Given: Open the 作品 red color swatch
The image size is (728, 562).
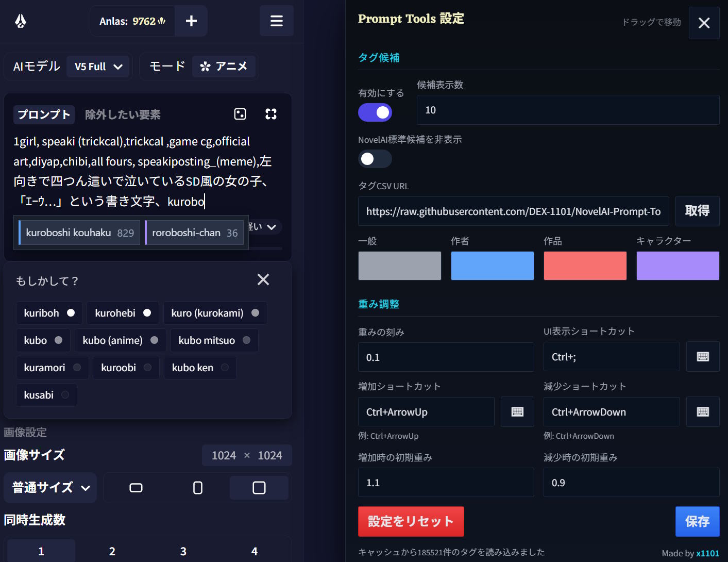Looking at the screenshot, I should pos(585,266).
